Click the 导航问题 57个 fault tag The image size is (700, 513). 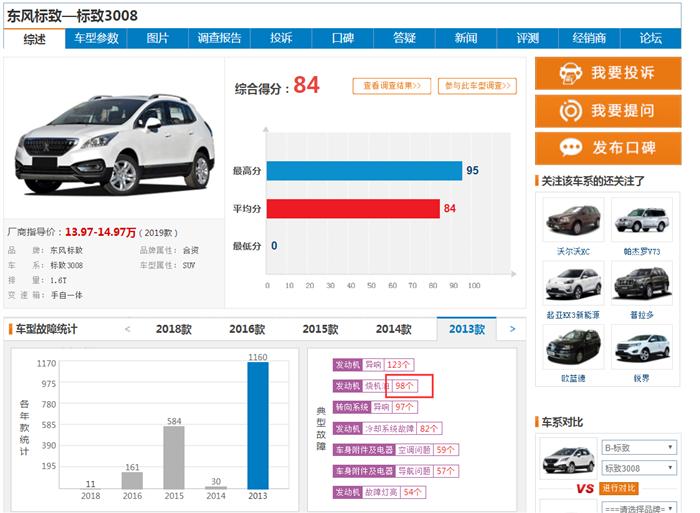pyautogui.click(x=396, y=471)
